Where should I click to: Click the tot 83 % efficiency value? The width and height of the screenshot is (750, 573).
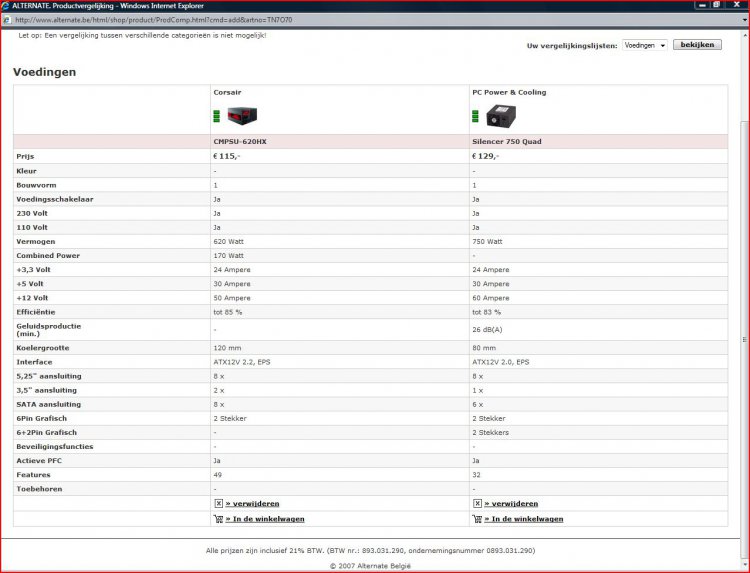(486, 312)
